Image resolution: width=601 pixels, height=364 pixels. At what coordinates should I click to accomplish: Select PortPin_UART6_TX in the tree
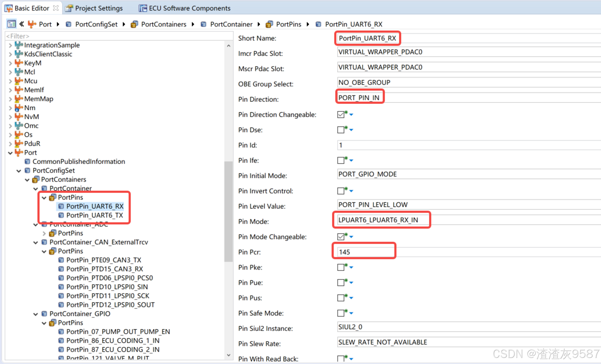point(95,215)
